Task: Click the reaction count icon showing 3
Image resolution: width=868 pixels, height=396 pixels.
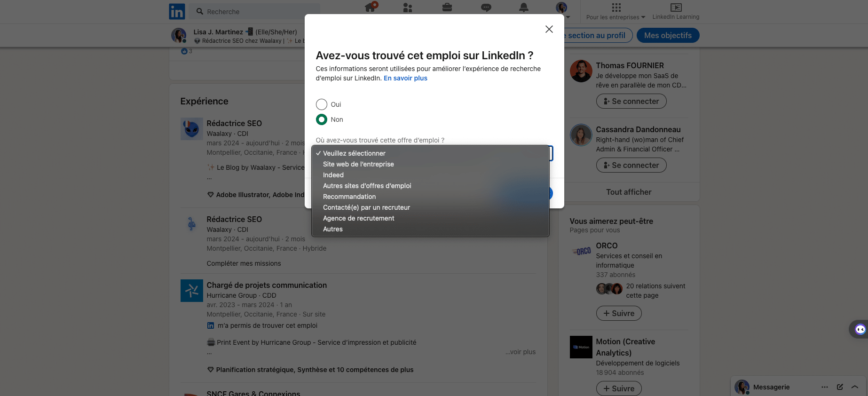Action: pos(184,51)
